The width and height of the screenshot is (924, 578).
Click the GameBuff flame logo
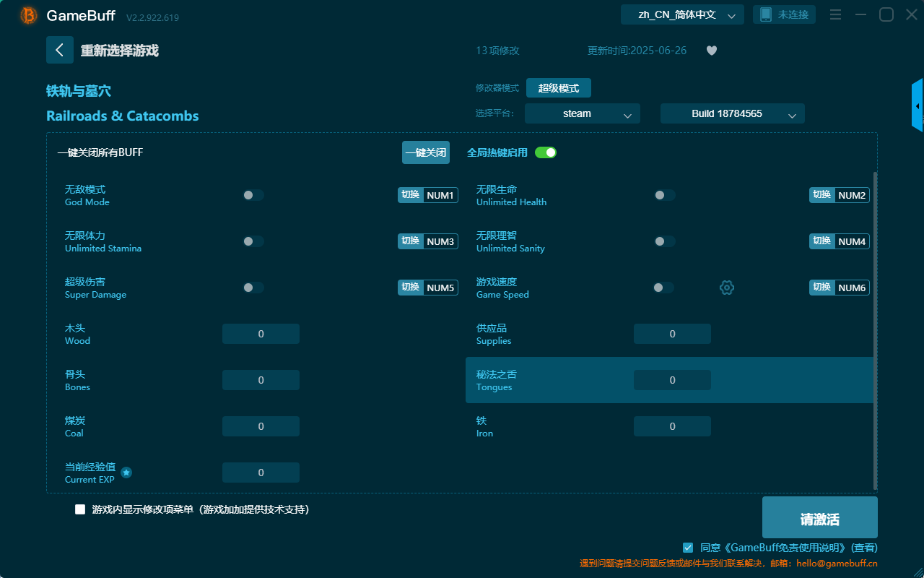tap(27, 14)
